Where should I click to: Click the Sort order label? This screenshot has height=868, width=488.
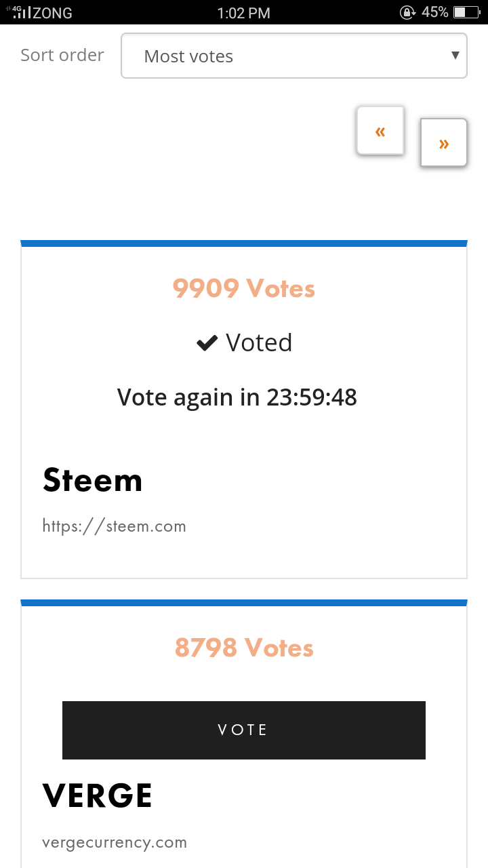click(62, 55)
